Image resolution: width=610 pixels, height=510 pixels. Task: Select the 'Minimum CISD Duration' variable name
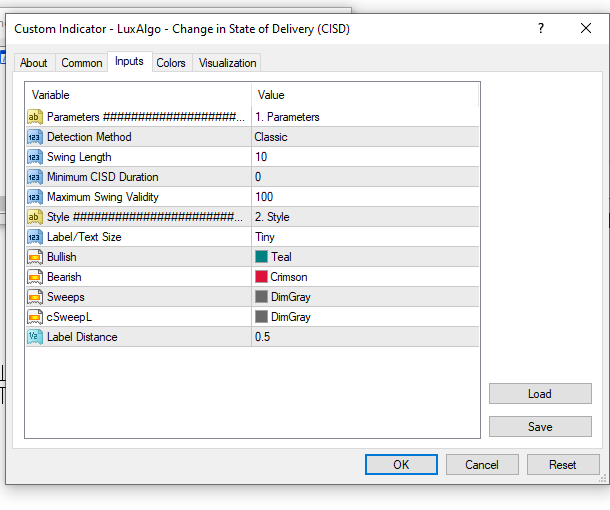pyautogui.click(x=103, y=177)
